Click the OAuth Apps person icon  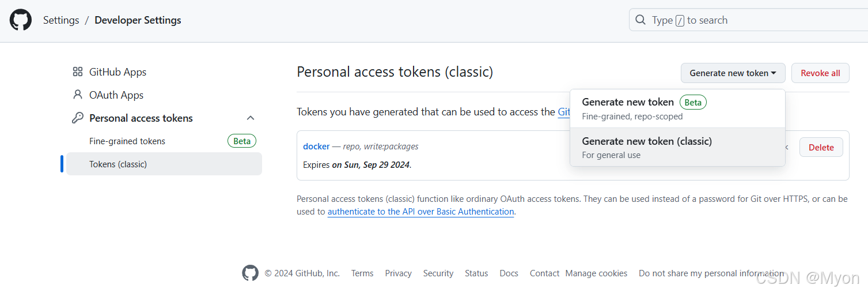click(78, 95)
